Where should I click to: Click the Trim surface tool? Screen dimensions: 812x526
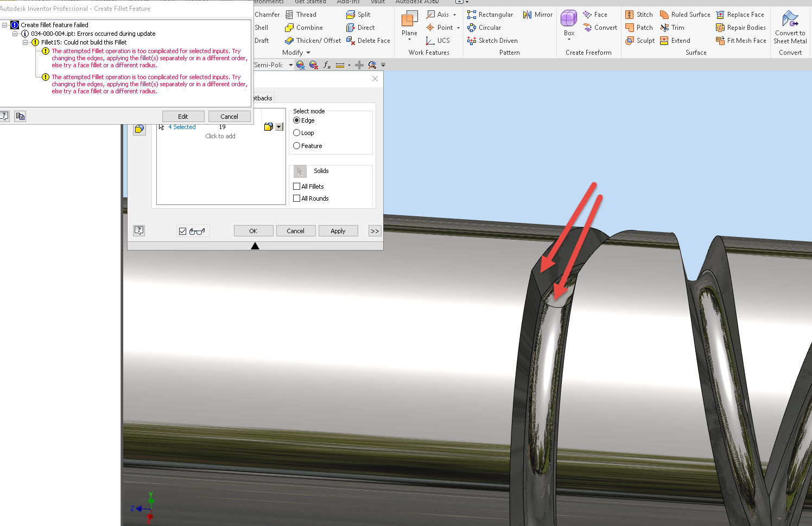click(672, 28)
